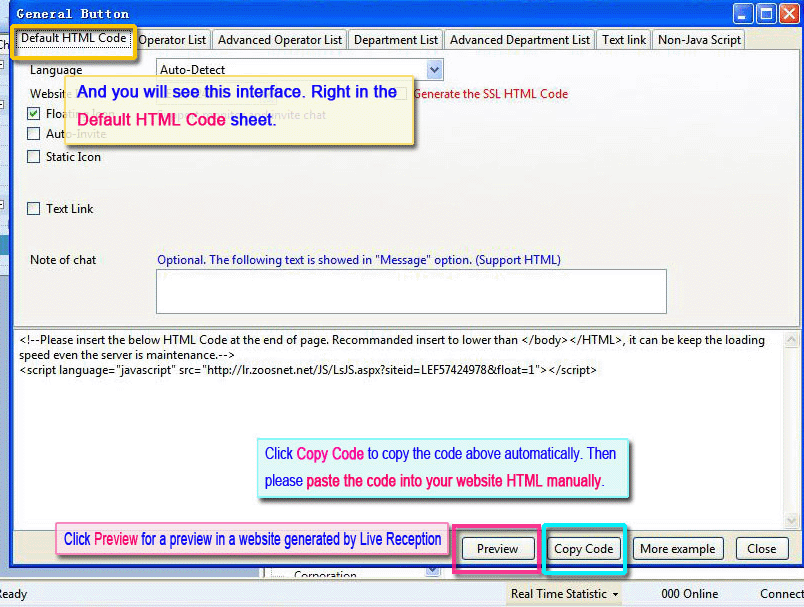Screen dimensions: 804x607
Task: Click the Copy Code button
Action: click(584, 549)
